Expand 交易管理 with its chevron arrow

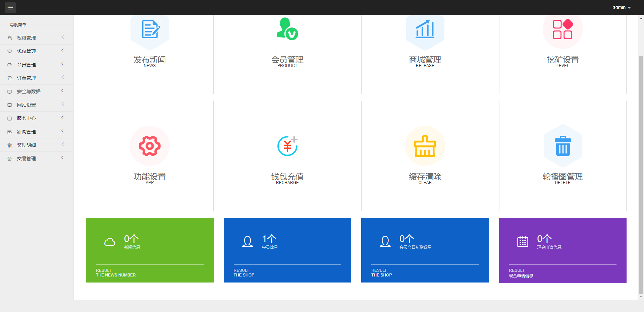62,158
